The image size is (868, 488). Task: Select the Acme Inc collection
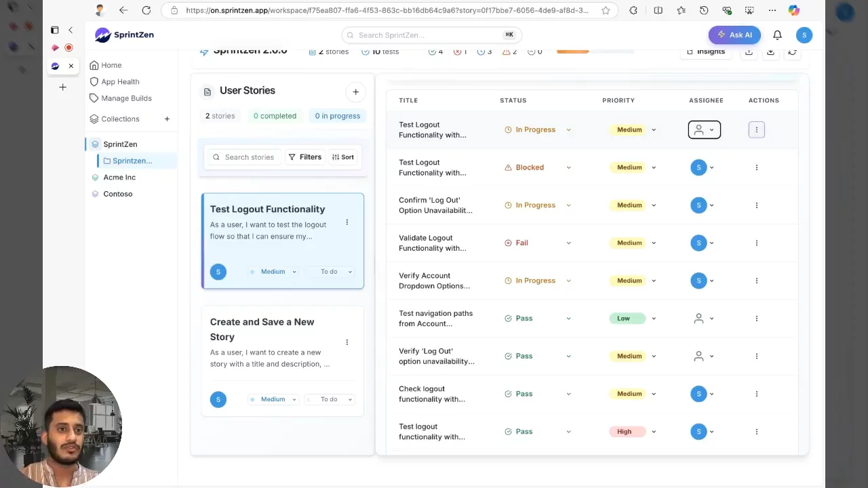pos(119,177)
